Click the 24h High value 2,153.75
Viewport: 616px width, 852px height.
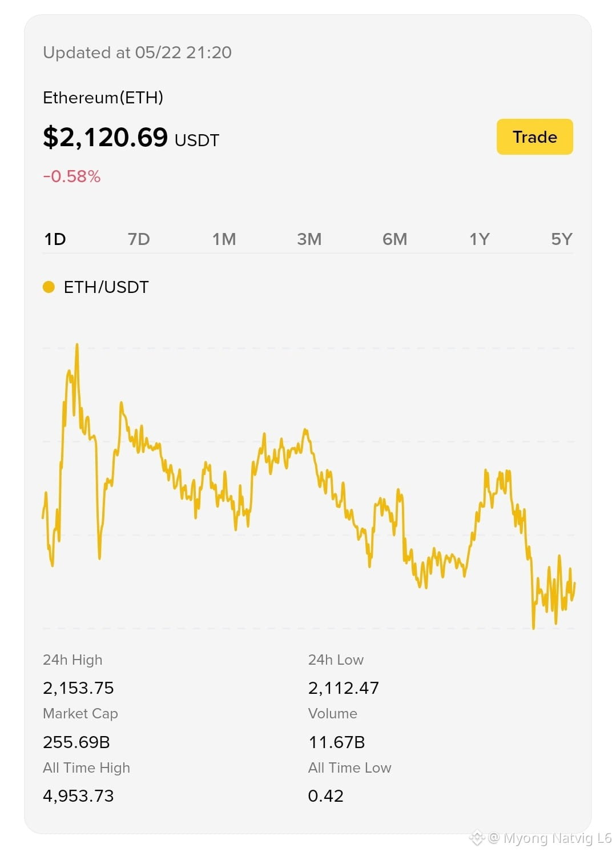click(x=78, y=688)
